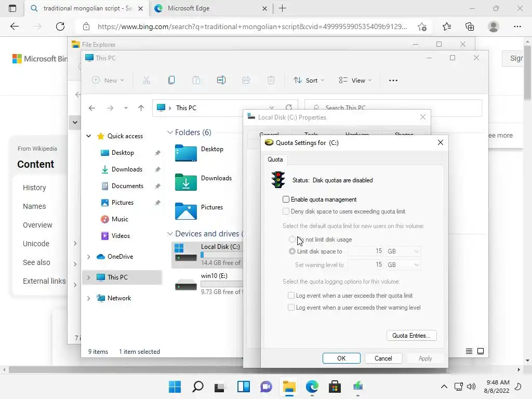
Task: Switch to details view icon in status bar
Action: coord(469,351)
